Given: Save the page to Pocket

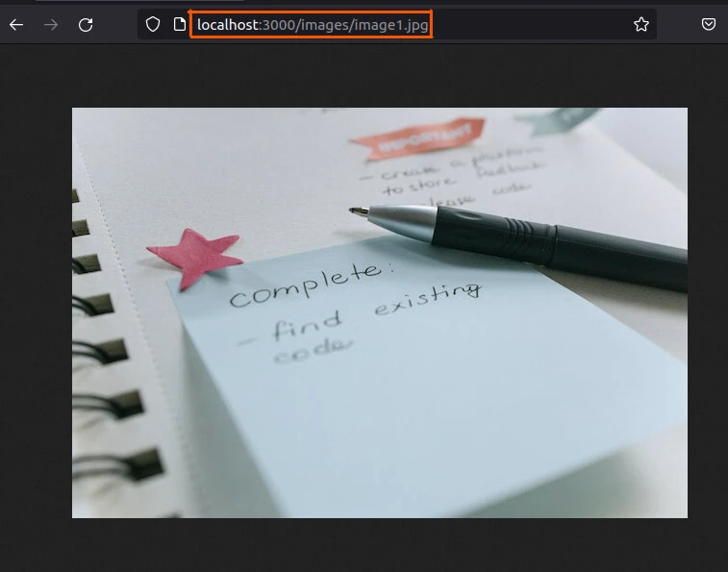Looking at the screenshot, I should tap(709, 25).
